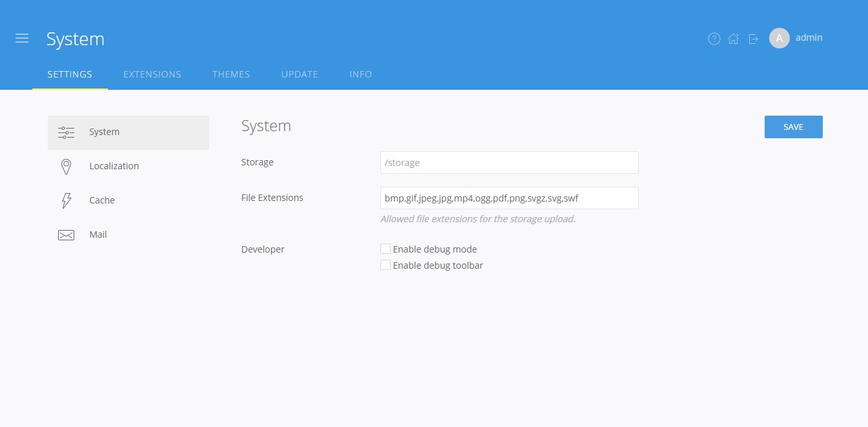The image size is (868, 427).
Task: Go to site via home icon
Action: click(733, 39)
